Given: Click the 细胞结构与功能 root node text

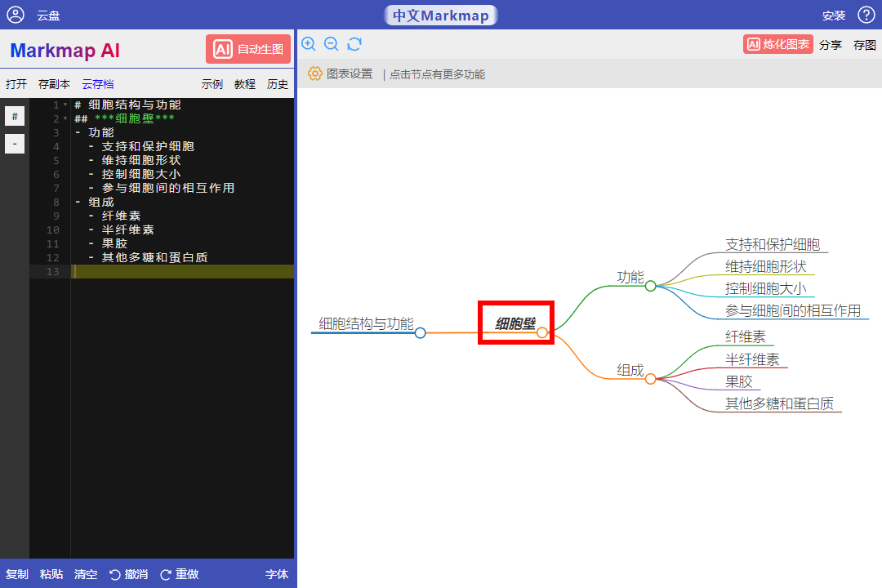Looking at the screenshot, I should [366, 323].
